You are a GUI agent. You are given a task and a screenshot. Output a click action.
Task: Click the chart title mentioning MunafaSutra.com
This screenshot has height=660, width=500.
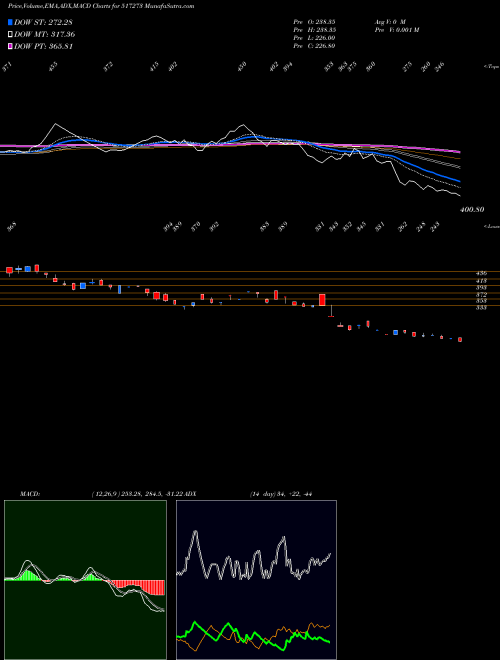point(101,6)
